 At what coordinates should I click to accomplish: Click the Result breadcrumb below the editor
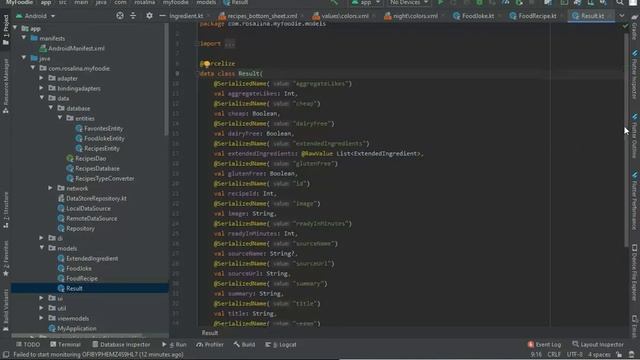[x=209, y=333]
